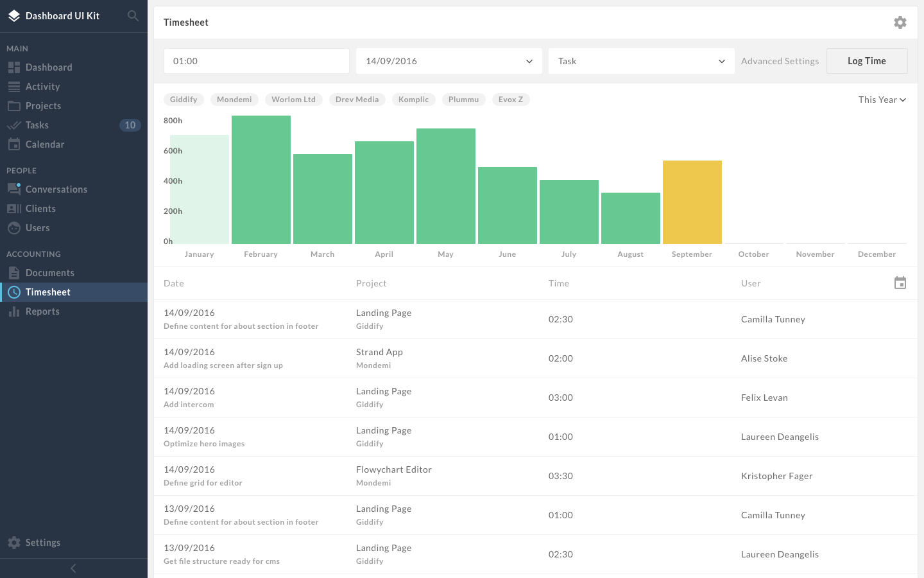Image resolution: width=924 pixels, height=578 pixels.
Task: Click the 01:00 time input field
Action: point(257,61)
